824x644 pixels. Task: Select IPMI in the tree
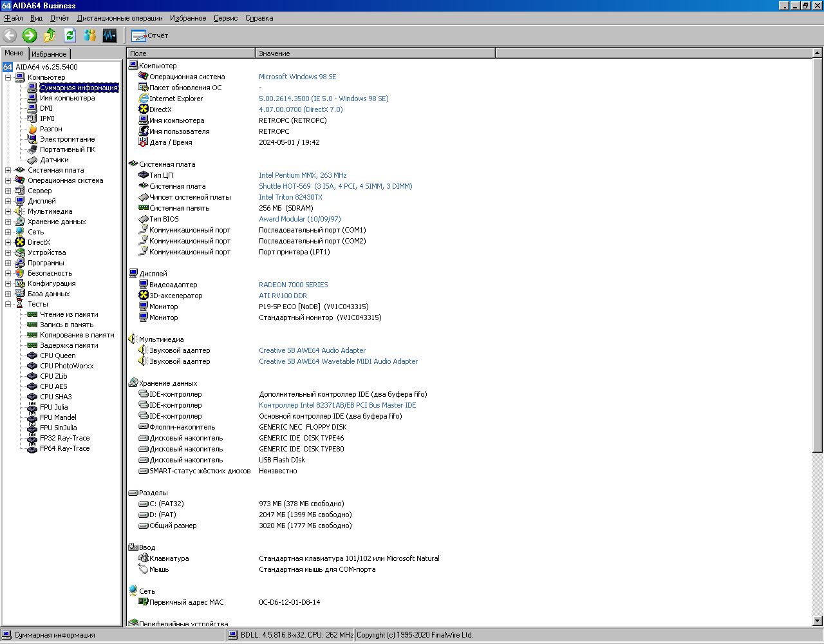(47, 118)
